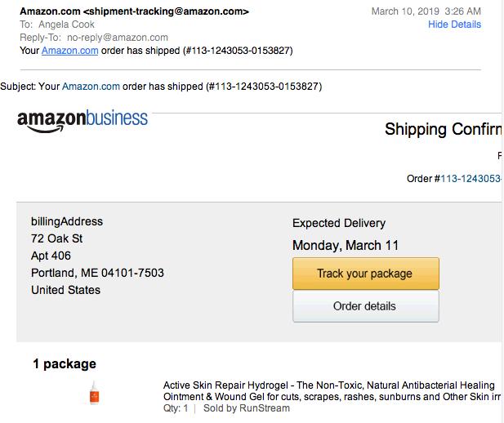Click the recipient name Angela Cook
The height and width of the screenshot is (423, 504).
(x=66, y=24)
